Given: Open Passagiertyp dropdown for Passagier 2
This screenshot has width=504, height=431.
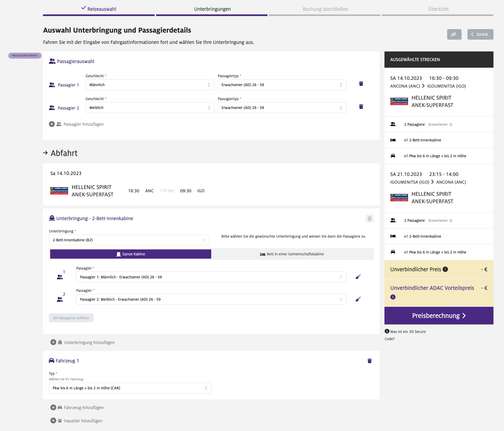Looking at the screenshot, I should [x=282, y=107].
